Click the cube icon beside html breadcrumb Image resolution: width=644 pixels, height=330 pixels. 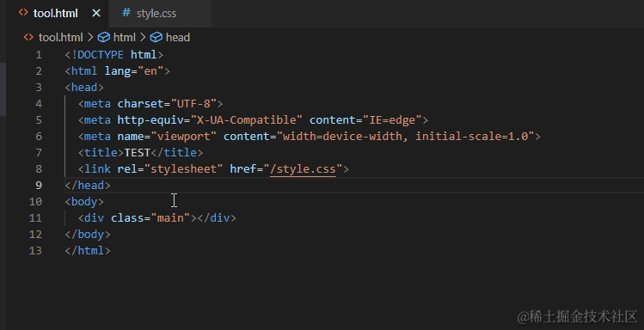[103, 37]
